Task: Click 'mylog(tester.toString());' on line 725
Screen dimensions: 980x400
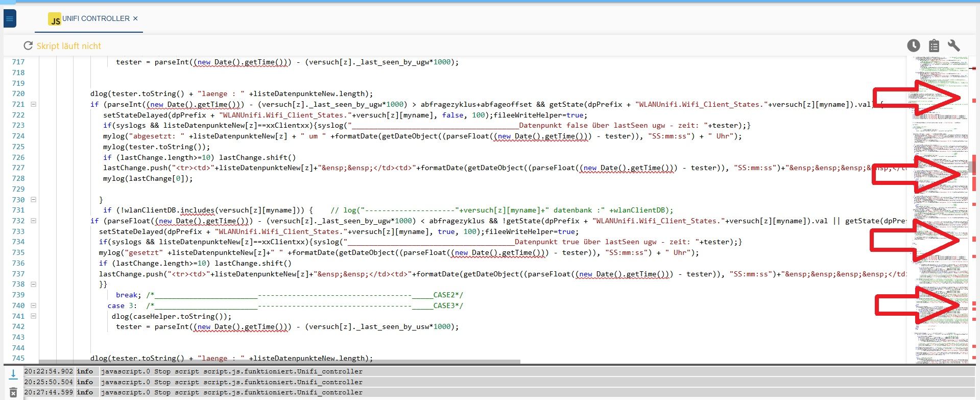Action: pos(156,147)
